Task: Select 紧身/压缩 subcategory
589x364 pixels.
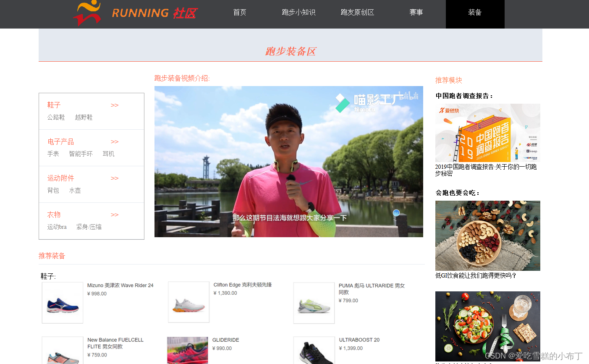Action: coord(89,227)
